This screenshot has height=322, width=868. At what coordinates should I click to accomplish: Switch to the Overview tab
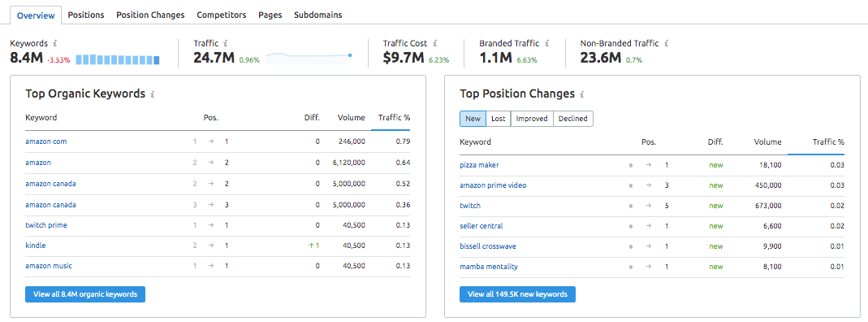(x=36, y=15)
